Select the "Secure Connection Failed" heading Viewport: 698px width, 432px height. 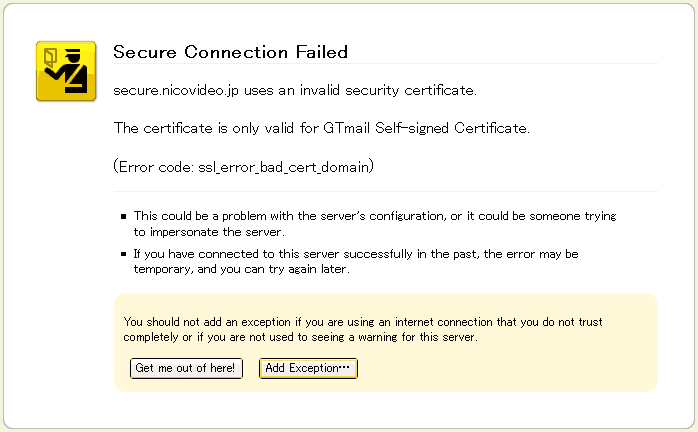230,52
